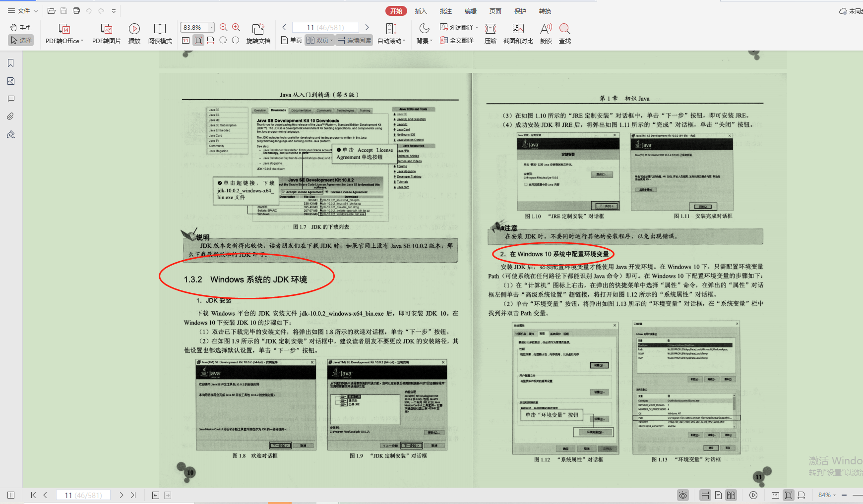Toggle 连续阅读 continuous reading
The width and height of the screenshot is (863, 504).
click(354, 40)
